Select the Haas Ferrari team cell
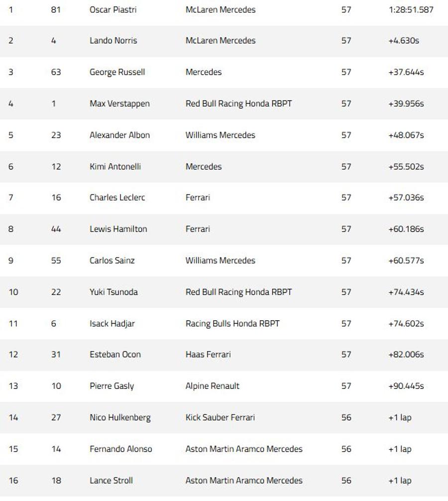448x501 pixels. [x=208, y=355]
